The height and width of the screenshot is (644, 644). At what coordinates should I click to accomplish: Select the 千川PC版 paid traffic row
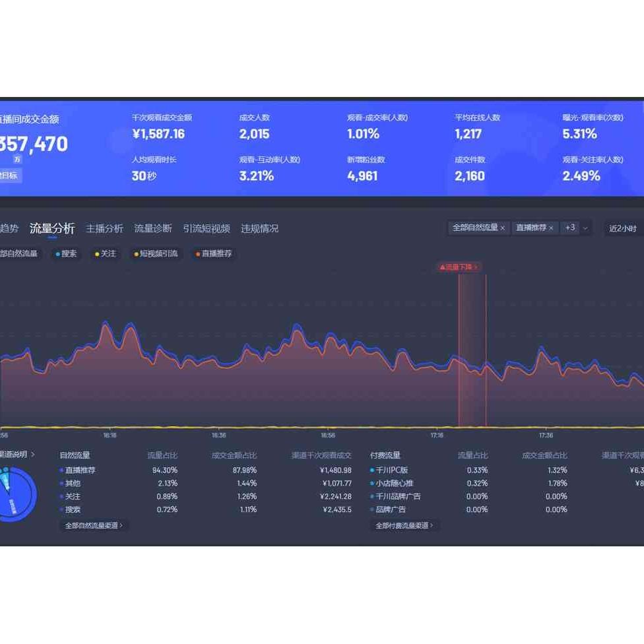[391, 470]
